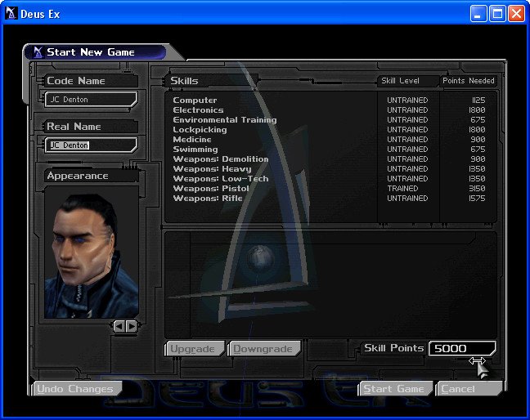Image resolution: width=530 pixels, height=420 pixels.
Task: Maximize the Deus Ex window
Action: coord(497,14)
